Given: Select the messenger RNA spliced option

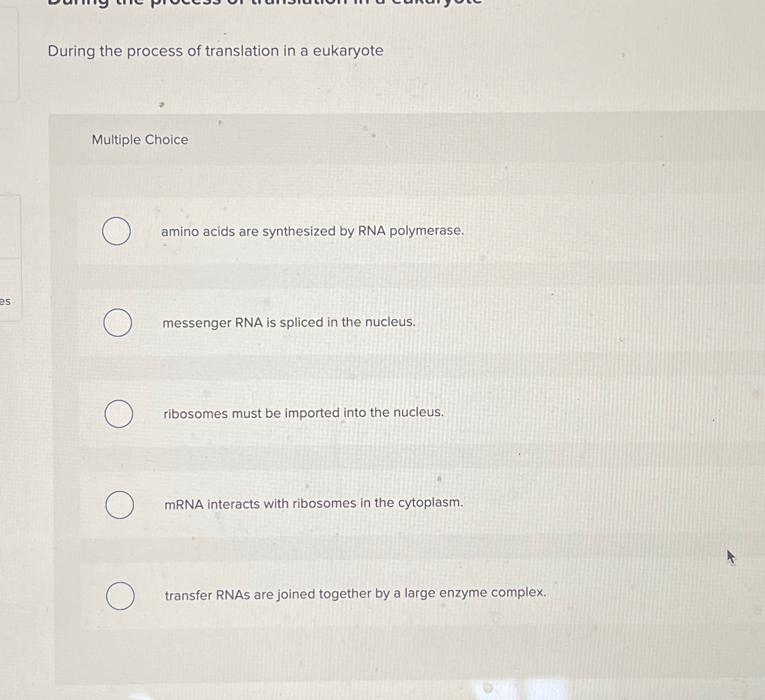Looking at the screenshot, I should 117,323.
